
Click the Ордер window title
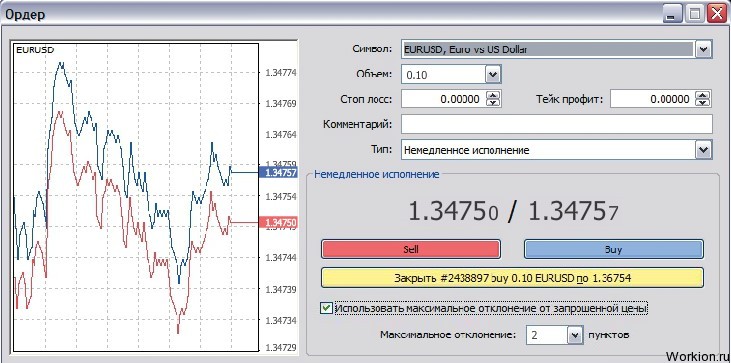coord(25,14)
